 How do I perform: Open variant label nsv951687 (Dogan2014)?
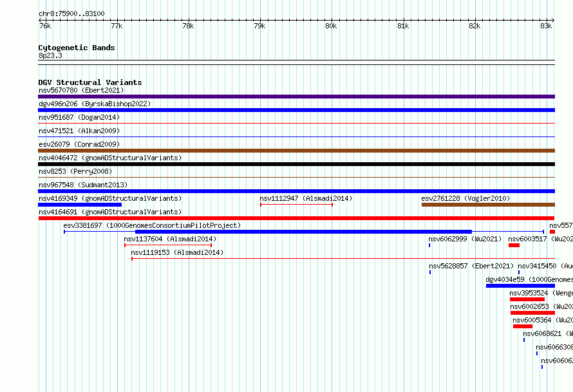79,117
